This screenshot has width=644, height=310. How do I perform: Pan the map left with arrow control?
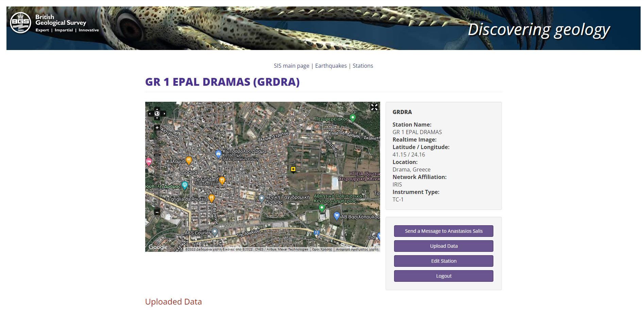[150, 114]
